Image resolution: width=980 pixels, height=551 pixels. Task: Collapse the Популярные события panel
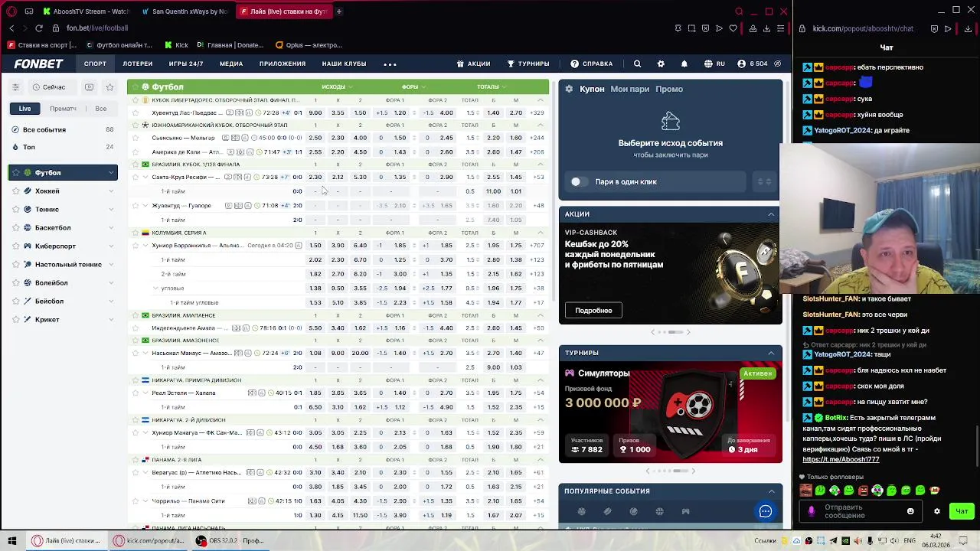coord(771,491)
